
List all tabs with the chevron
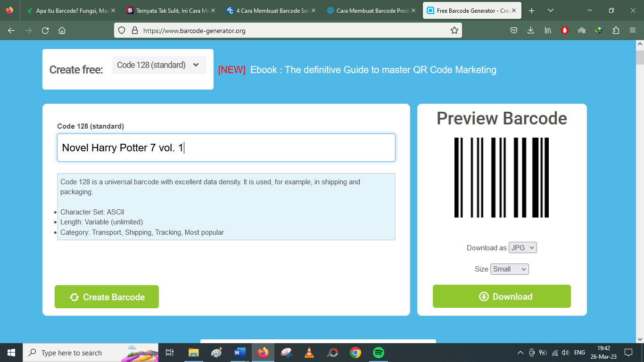(551, 10)
